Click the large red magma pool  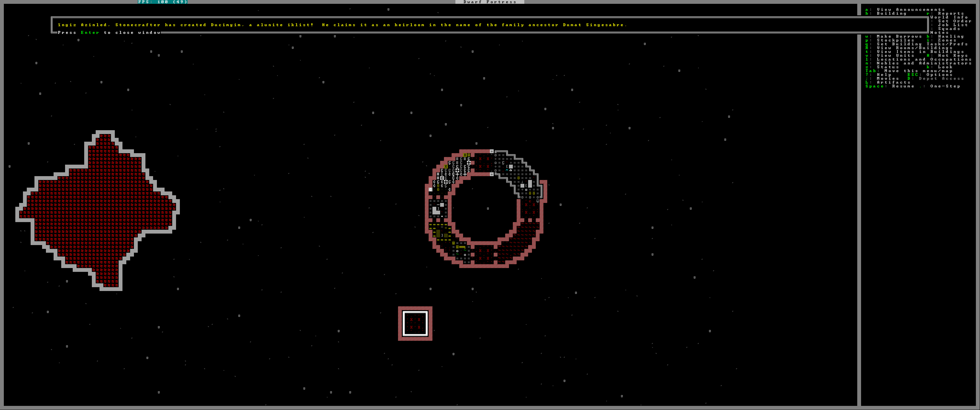[97, 210]
